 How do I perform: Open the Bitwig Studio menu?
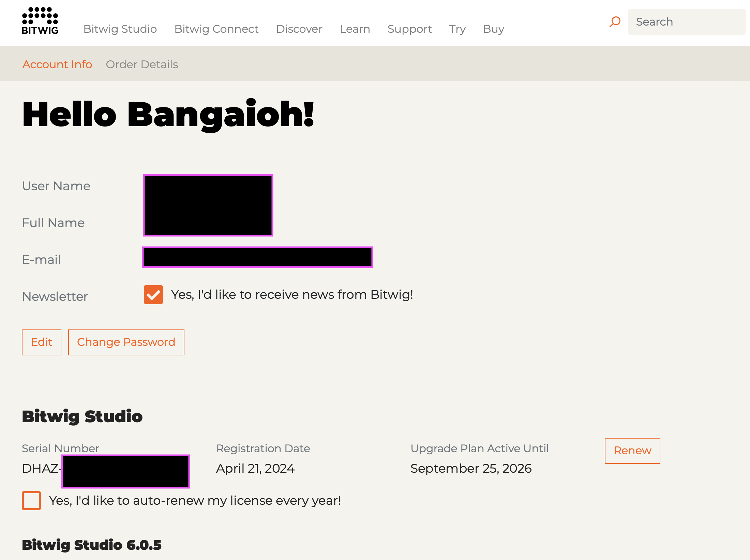(x=120, y=29)
